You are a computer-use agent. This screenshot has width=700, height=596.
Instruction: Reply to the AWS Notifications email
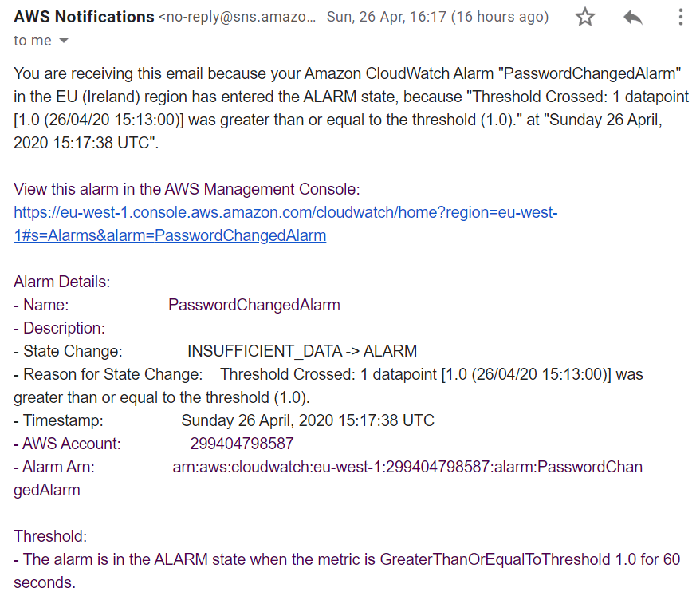(633, 18)
